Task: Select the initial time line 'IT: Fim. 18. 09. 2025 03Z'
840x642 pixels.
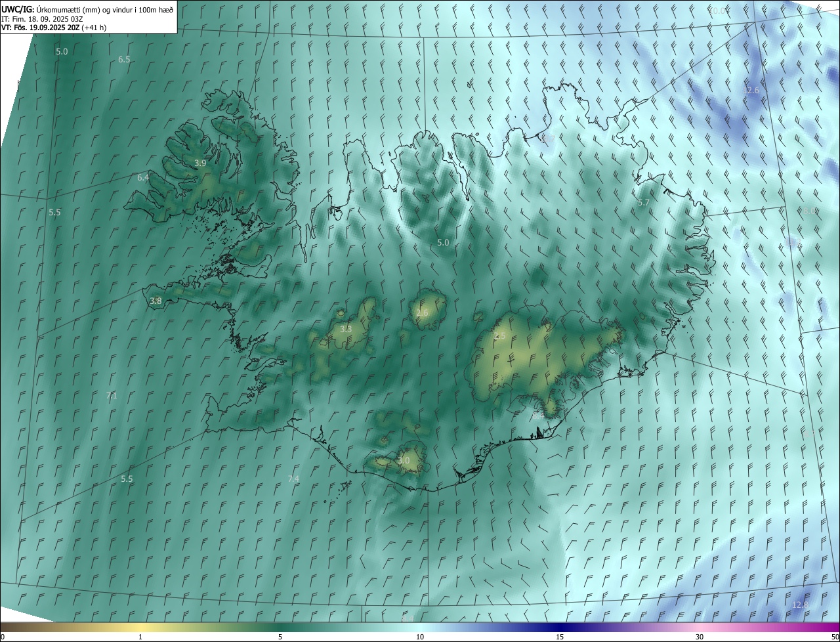Action: [x=42, y=18]
